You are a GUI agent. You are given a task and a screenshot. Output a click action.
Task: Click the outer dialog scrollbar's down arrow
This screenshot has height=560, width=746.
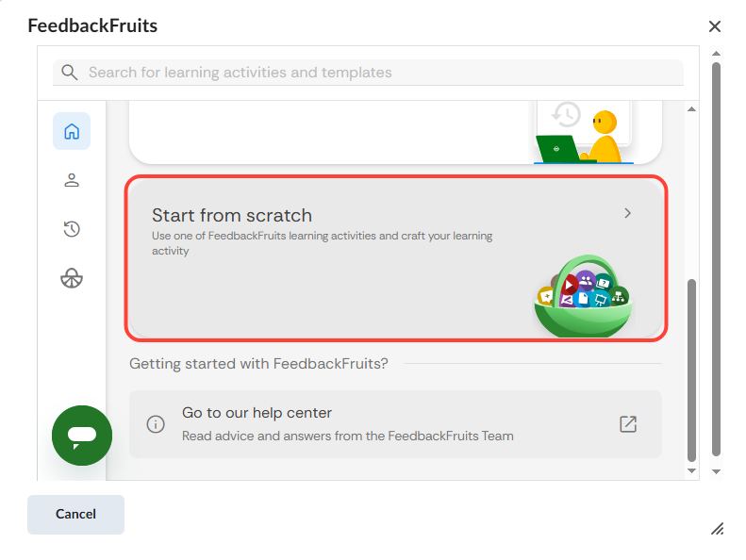click(716, 470)
